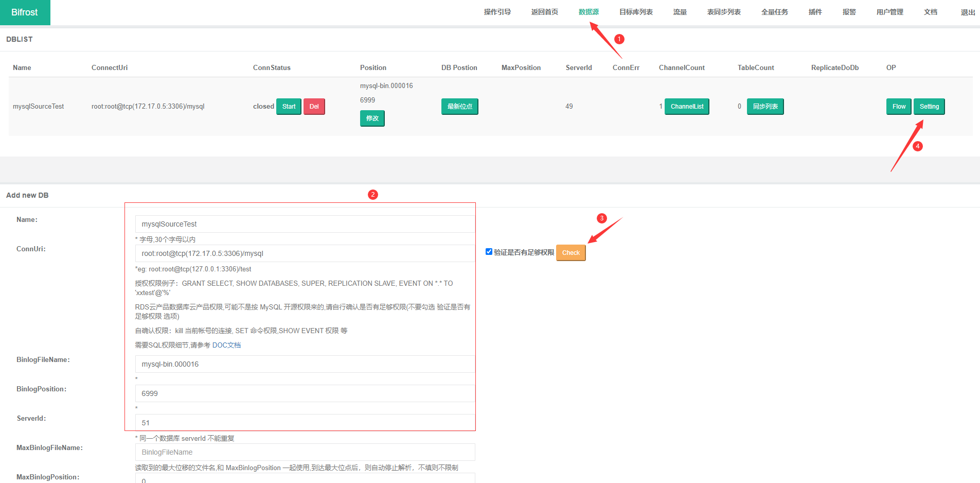Image resolution: width=980 pixels, height=483 pixels.
Task: Focus the ConnUri input field
Action: 305,253
